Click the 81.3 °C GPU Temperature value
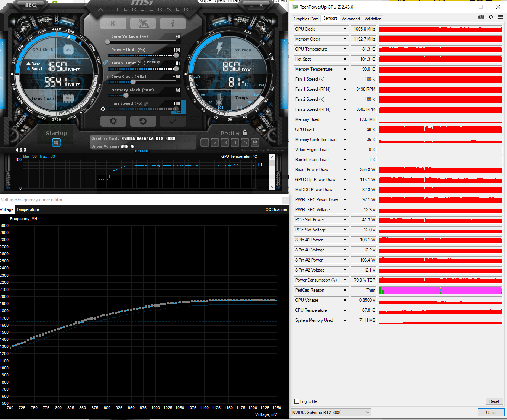The width and height of the screenshot is (507, 420). tap(364, 49)
